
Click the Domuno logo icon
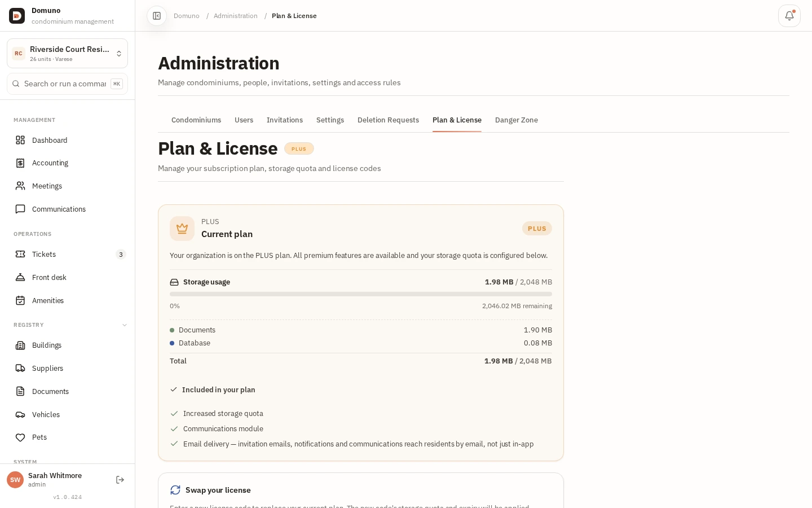(17, 16)
